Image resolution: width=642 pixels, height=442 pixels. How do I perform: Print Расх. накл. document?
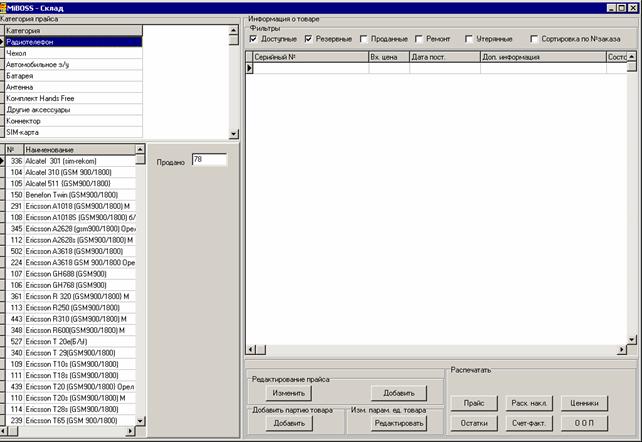click(x=529, y=404)
